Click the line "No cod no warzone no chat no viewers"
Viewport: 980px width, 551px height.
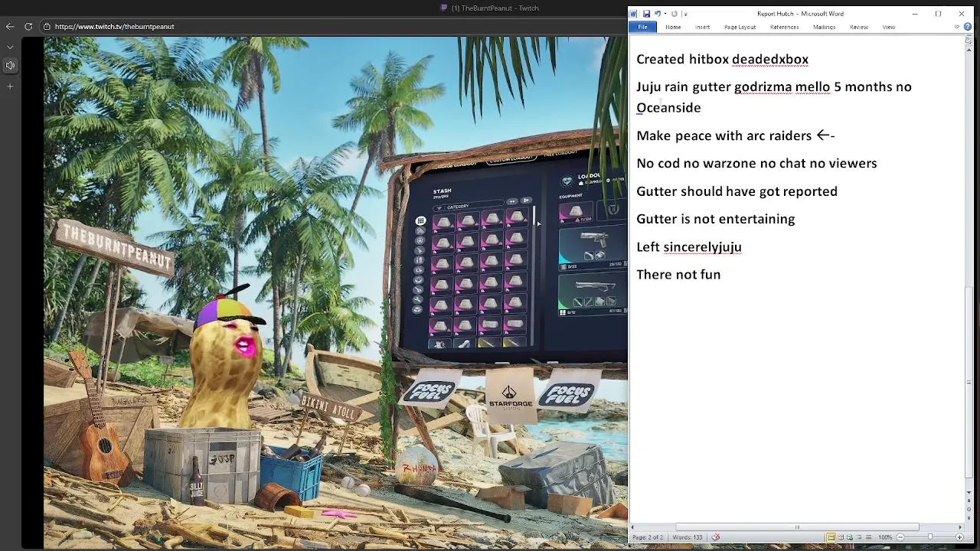click(756, 163)
